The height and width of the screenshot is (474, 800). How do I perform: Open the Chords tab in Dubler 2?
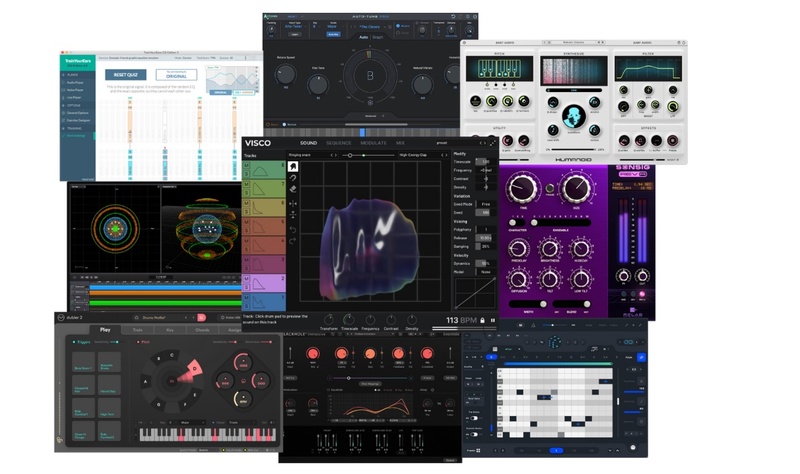click(x=202, y=329)
